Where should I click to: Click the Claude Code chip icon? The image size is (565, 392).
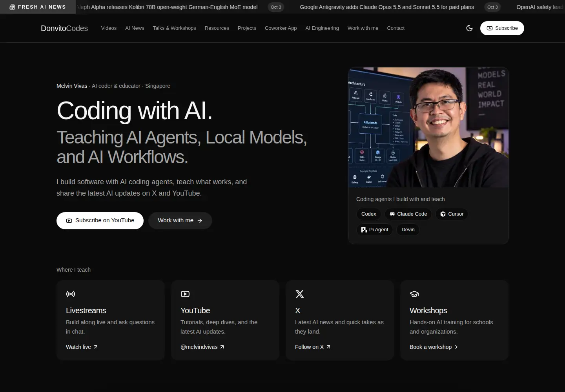tap(392, 214)
